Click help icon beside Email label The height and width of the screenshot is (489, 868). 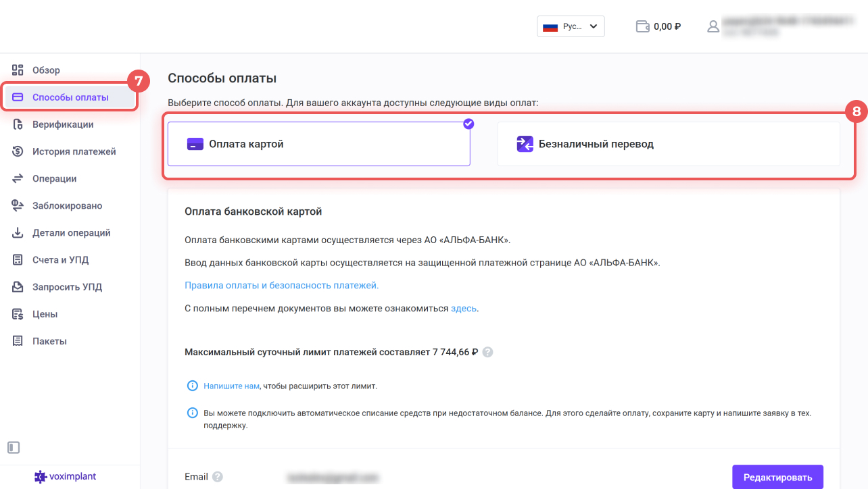(217, 477)
